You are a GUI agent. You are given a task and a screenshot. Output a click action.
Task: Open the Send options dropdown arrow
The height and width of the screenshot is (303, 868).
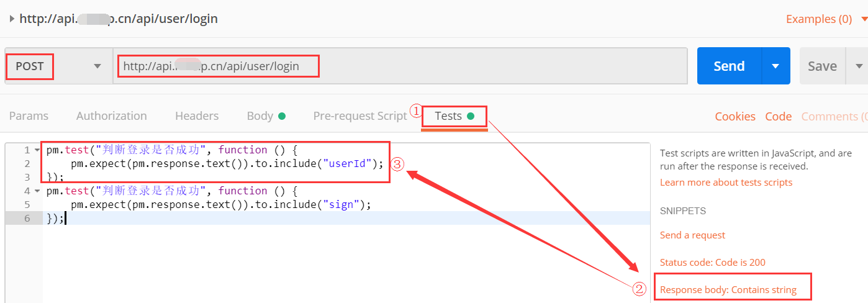pos(775,66)
